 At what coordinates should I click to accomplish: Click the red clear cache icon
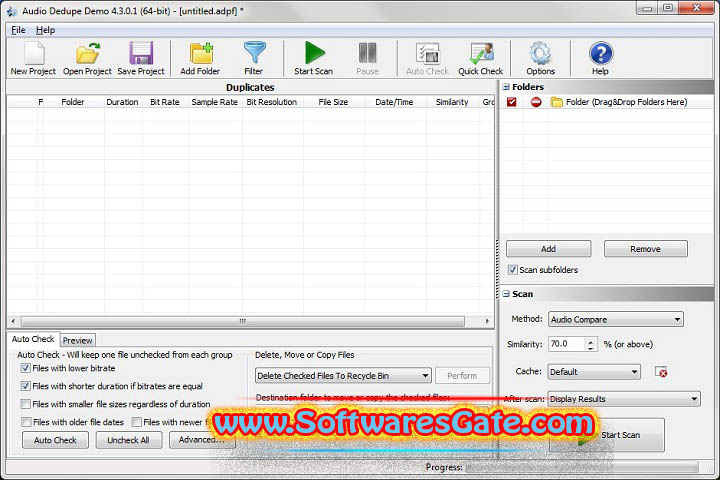(661, 372)
